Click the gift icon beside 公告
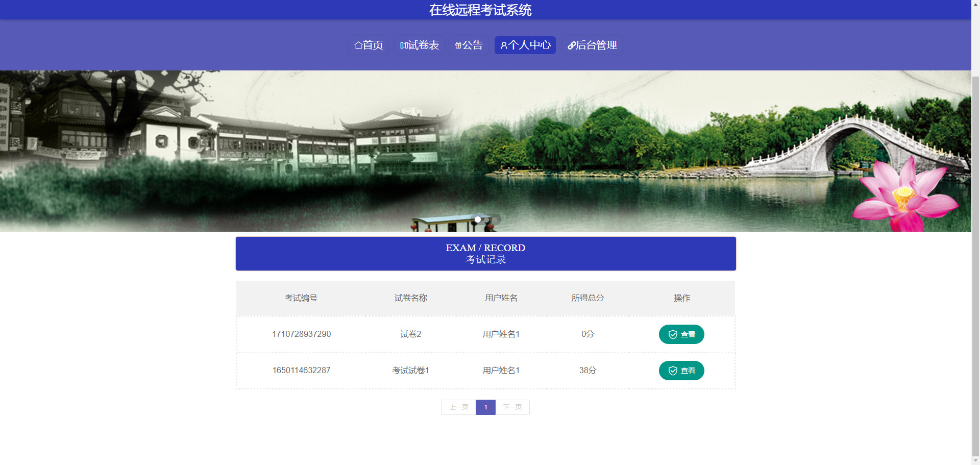Viewport: 980px width, 465px height. 458,45
